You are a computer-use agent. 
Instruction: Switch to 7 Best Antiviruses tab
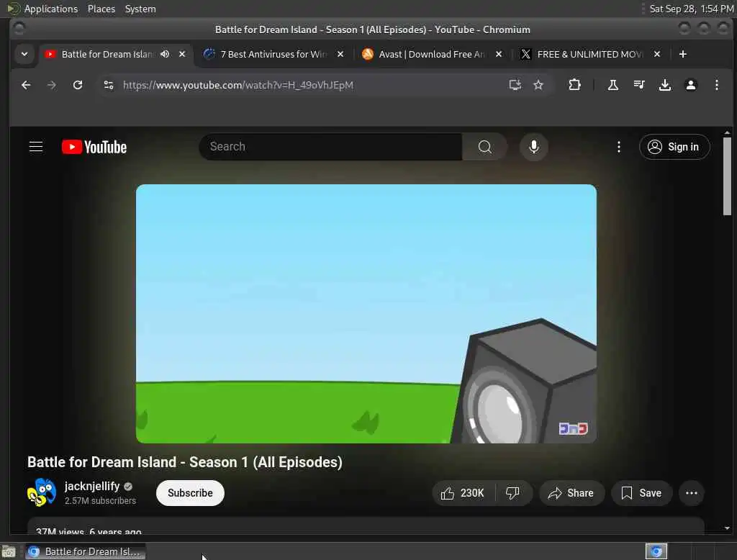(x=274, y=54)
